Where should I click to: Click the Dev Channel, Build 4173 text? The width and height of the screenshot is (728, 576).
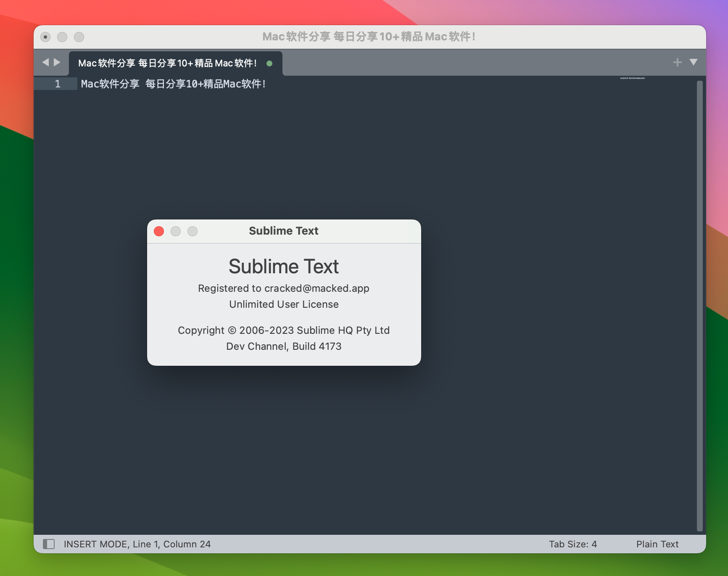[284, 346]
